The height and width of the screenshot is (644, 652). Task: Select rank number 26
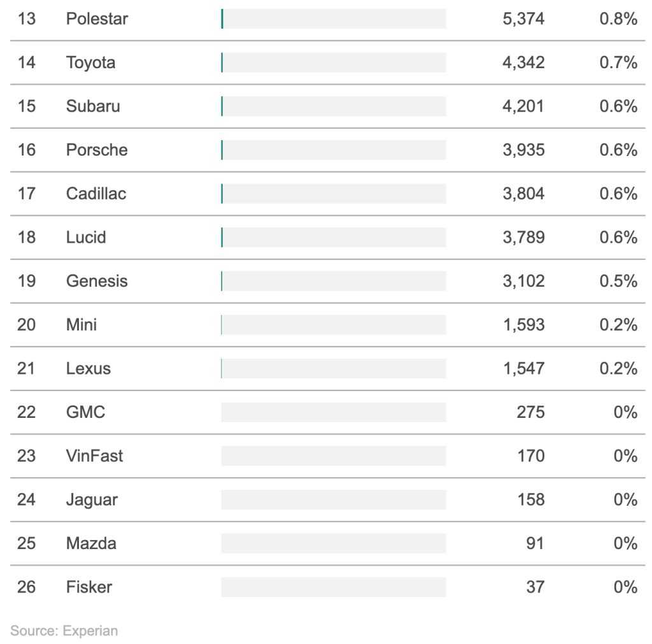(26, 587)
